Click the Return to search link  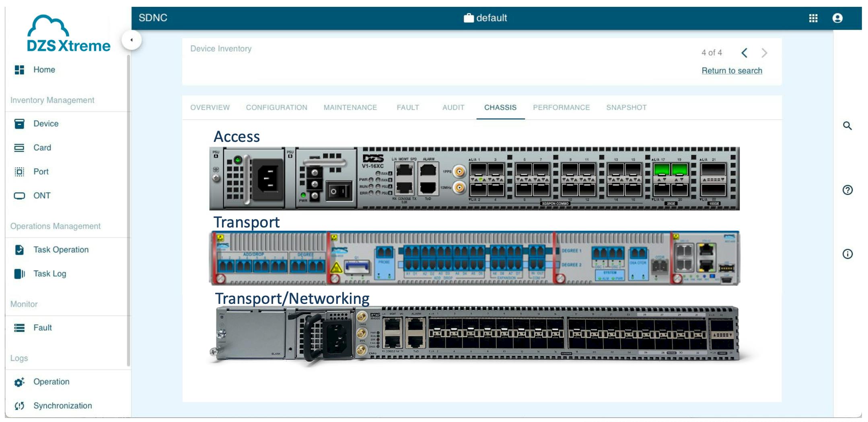pyautogui.click(x=732, y=71)
